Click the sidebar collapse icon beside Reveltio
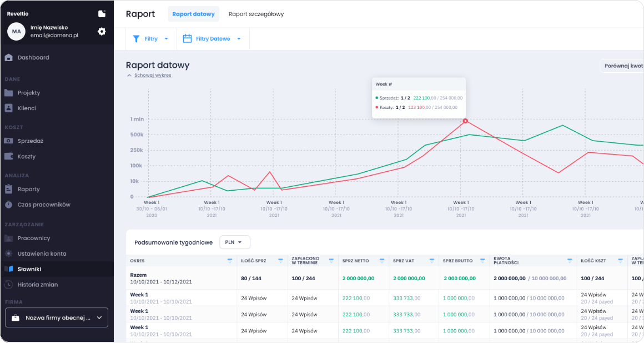Screen dimensions: 644x343 (102, 14)
